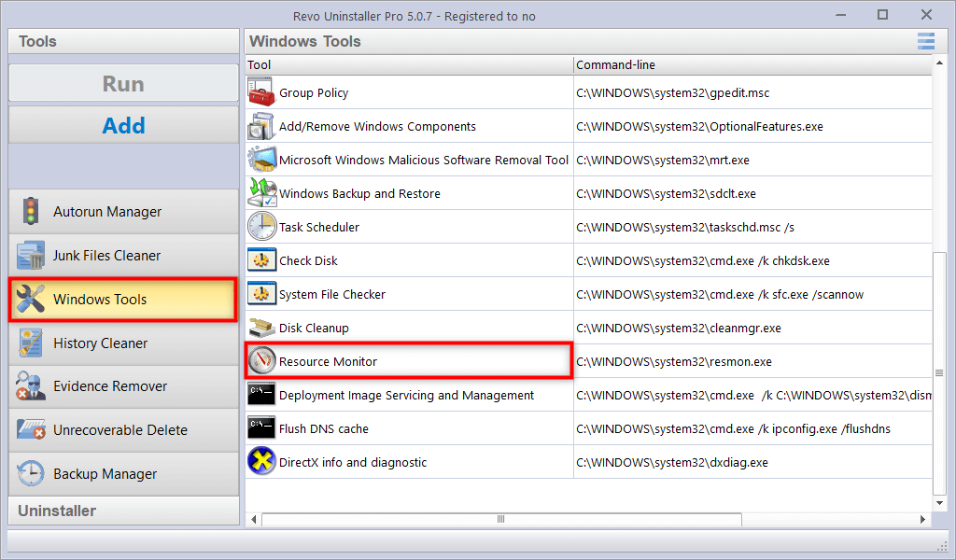Click the OptionalFeatures.exe command-line cell

coord(753,126)
